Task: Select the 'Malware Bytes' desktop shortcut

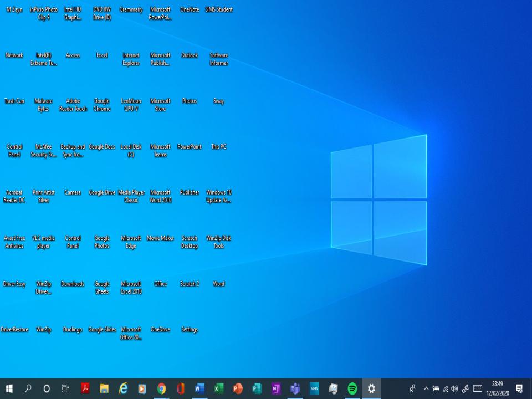Action: 43,105
